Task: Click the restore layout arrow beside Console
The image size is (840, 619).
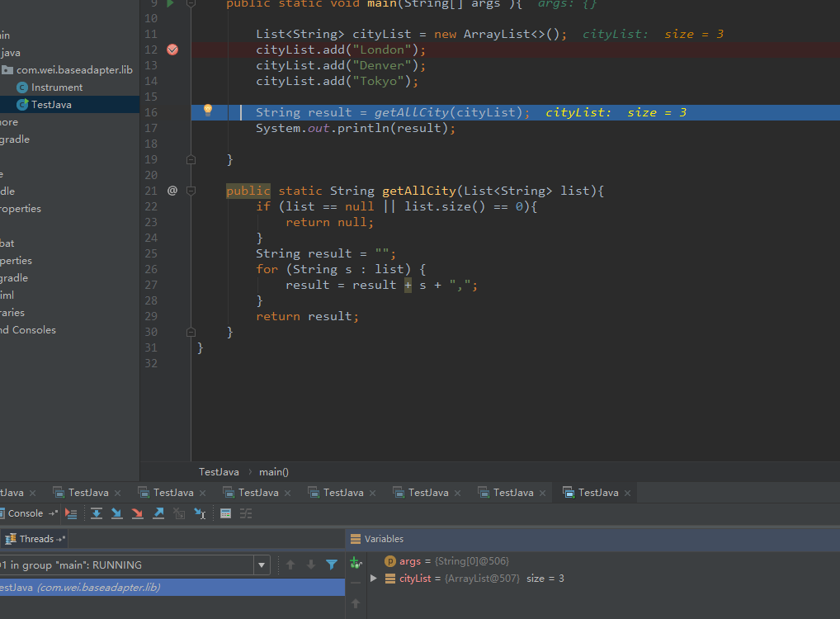Action: pyautogui.click(x=53, y=513)
